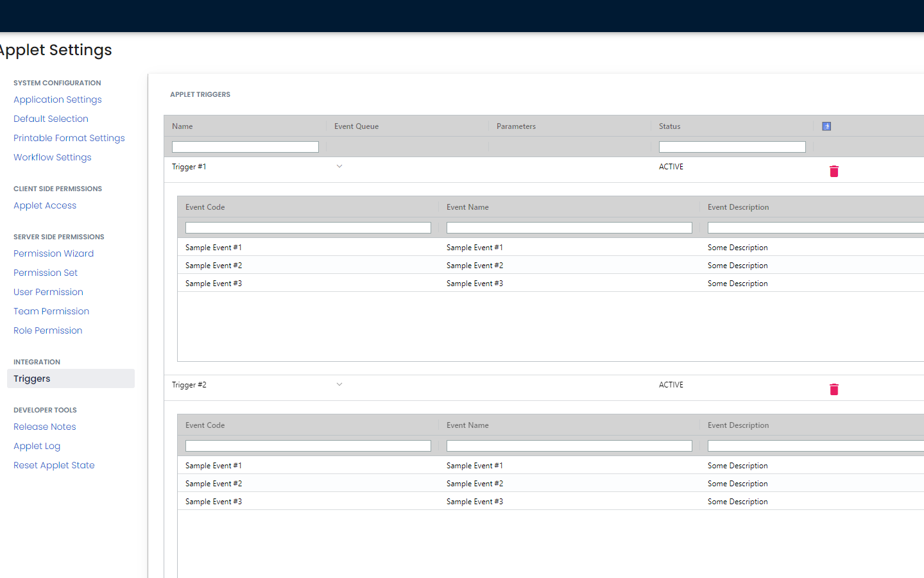924x578 pixels.
Task: Open the Applet Log
Action: 37,446
